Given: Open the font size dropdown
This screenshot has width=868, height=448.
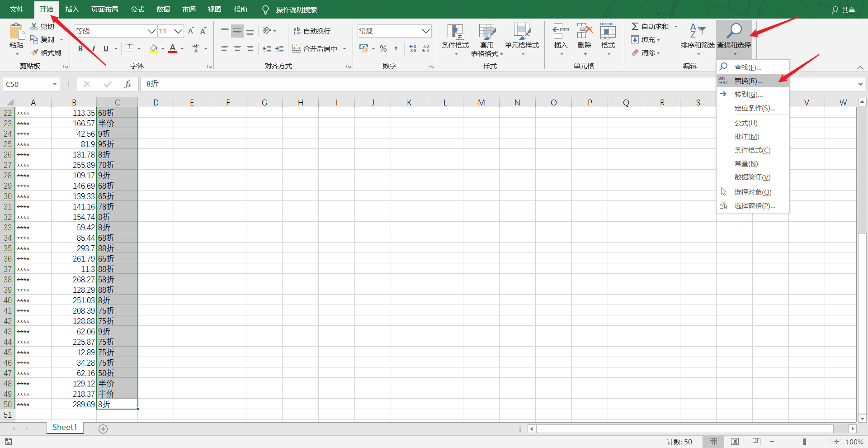Looking at the screenshot, I should [178, 31].
